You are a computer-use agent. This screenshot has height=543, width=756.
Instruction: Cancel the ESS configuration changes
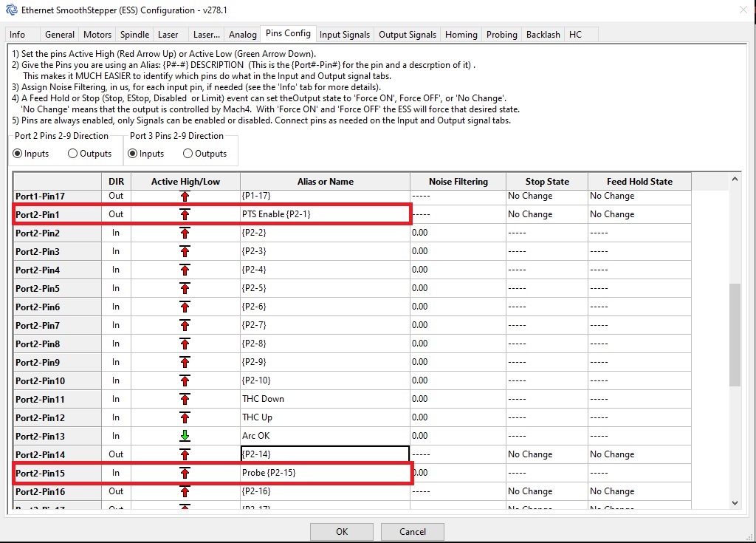point(412,531)
